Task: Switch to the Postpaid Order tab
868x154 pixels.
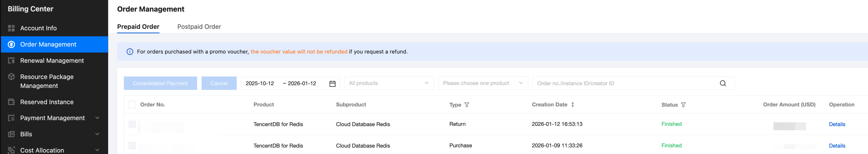Action: tap(199, 27)
